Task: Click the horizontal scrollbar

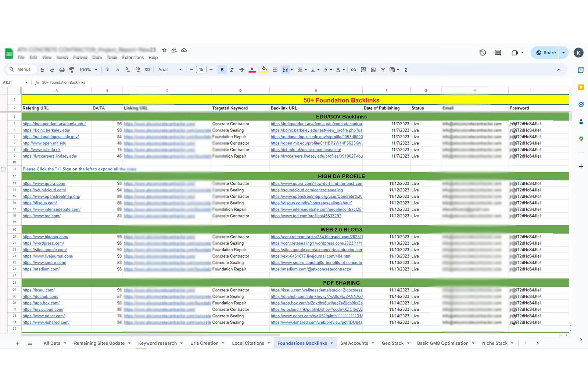Action: 151,335
